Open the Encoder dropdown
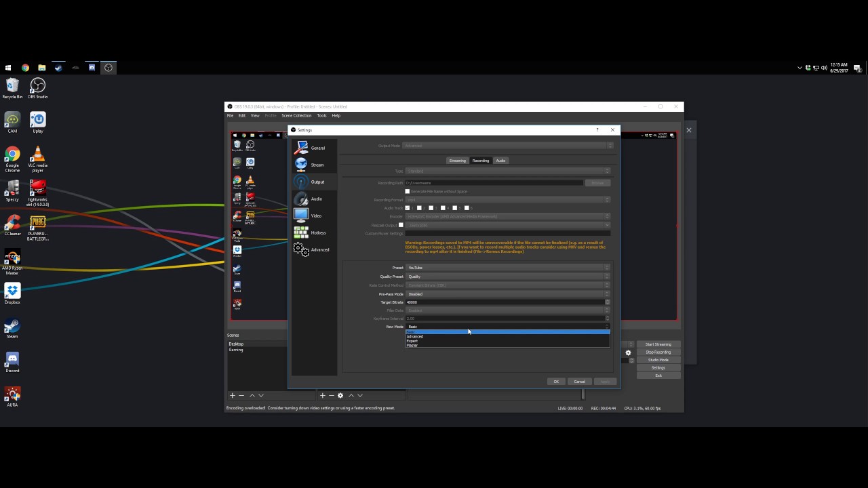 [x=507, y=216]
